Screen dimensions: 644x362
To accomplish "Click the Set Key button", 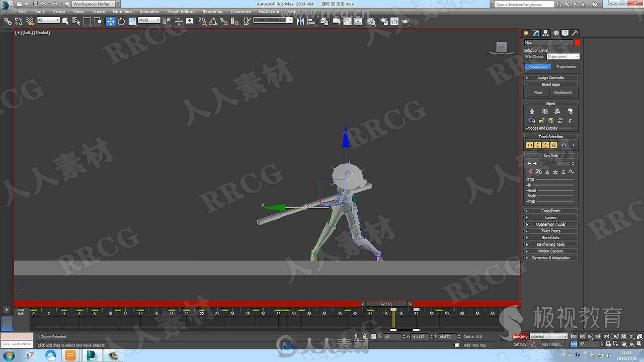I will [x=520, y=344].
